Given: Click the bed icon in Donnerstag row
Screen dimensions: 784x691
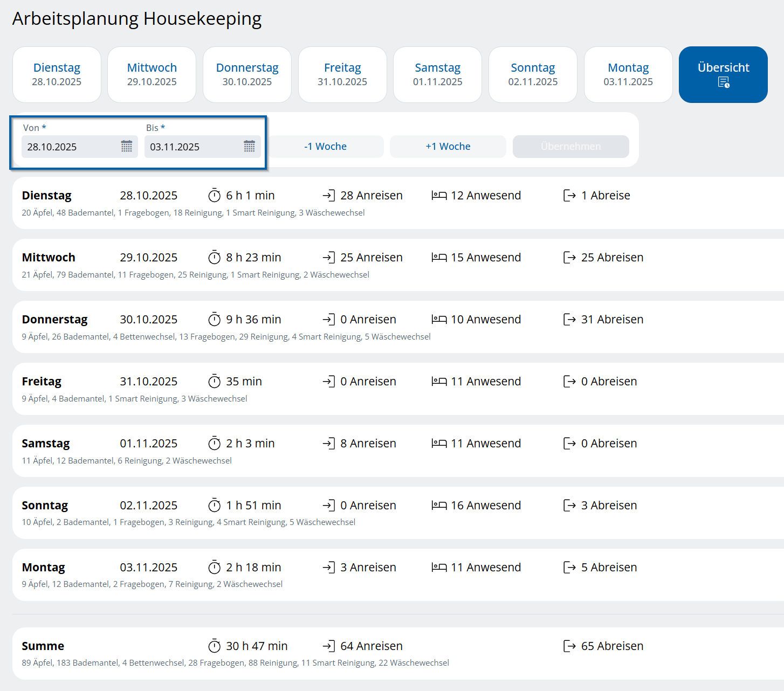Looking at the screenshot, I should coord(439,320).
